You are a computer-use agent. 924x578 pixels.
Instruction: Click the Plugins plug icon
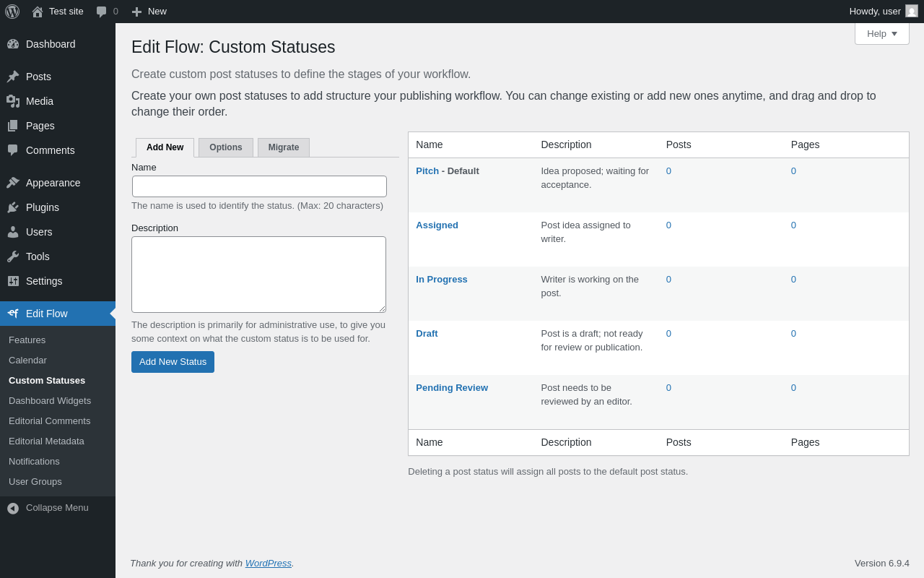(13, 207)
